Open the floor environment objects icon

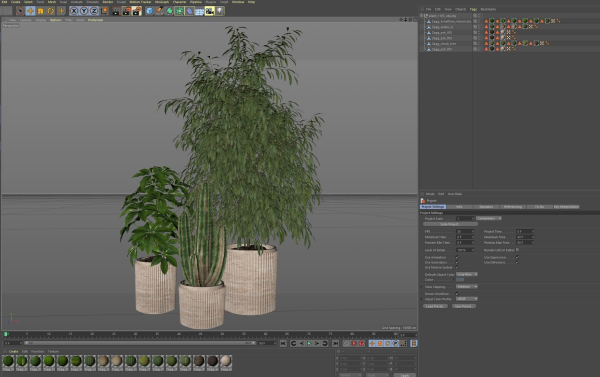pyautogui.click(x=199, y=11)
